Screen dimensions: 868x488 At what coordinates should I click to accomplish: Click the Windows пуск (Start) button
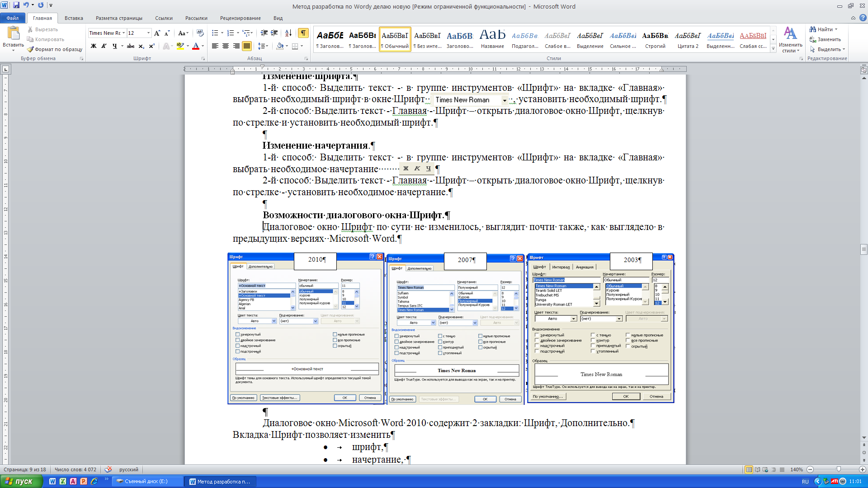[21, 481]
